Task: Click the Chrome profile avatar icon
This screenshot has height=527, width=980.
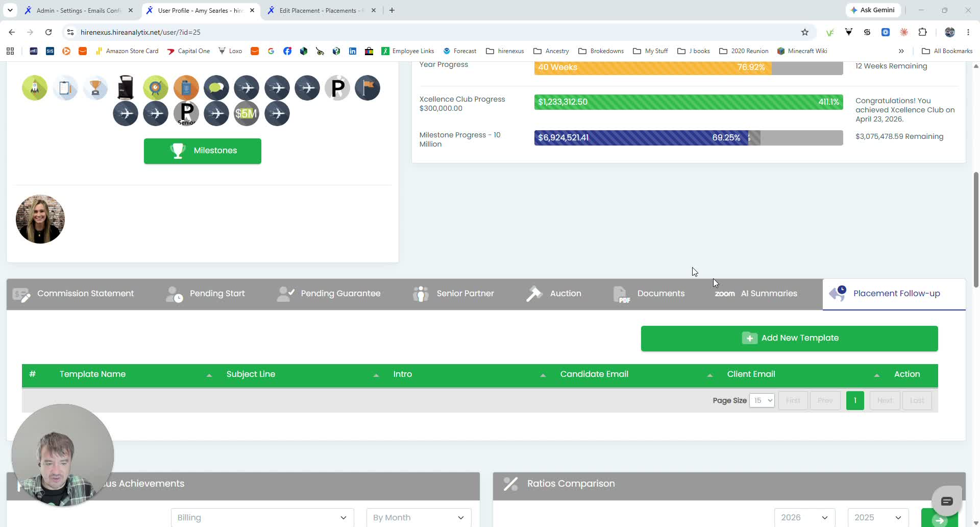Action: point(950,32)
